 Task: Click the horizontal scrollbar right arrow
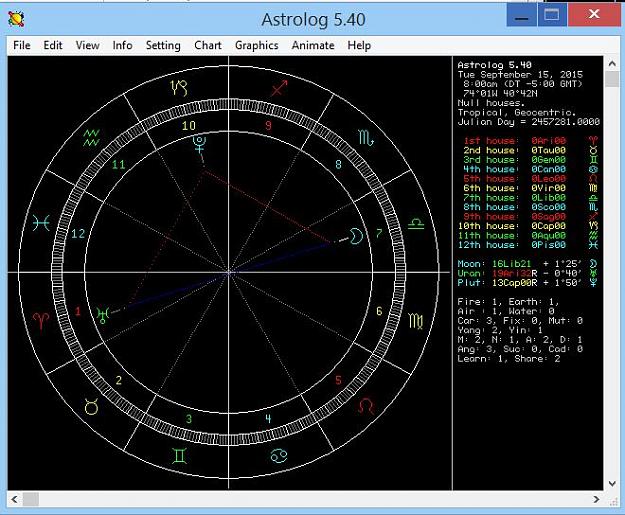coord(596,499)
